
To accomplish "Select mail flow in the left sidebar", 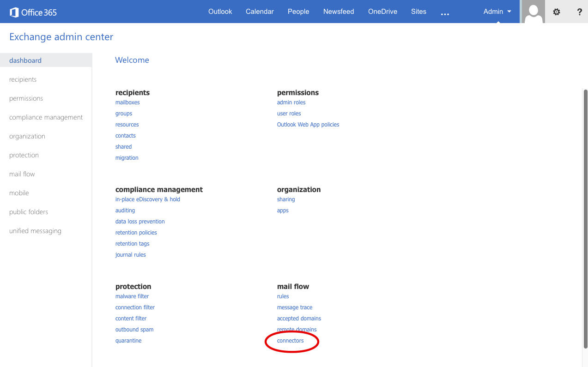I will (x=22, y=174).
